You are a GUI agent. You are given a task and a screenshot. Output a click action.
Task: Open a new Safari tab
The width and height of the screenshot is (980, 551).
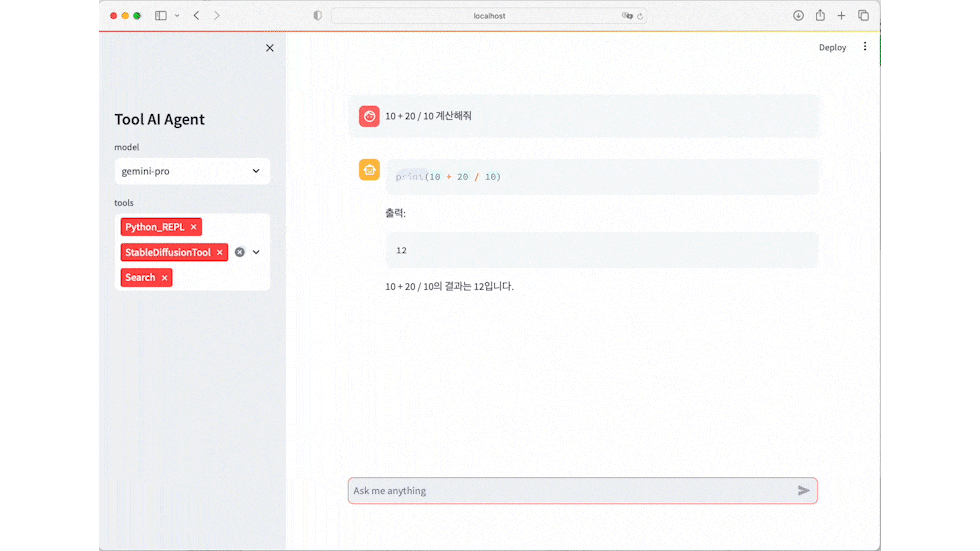pyautogui.click(x=841, y=16)
